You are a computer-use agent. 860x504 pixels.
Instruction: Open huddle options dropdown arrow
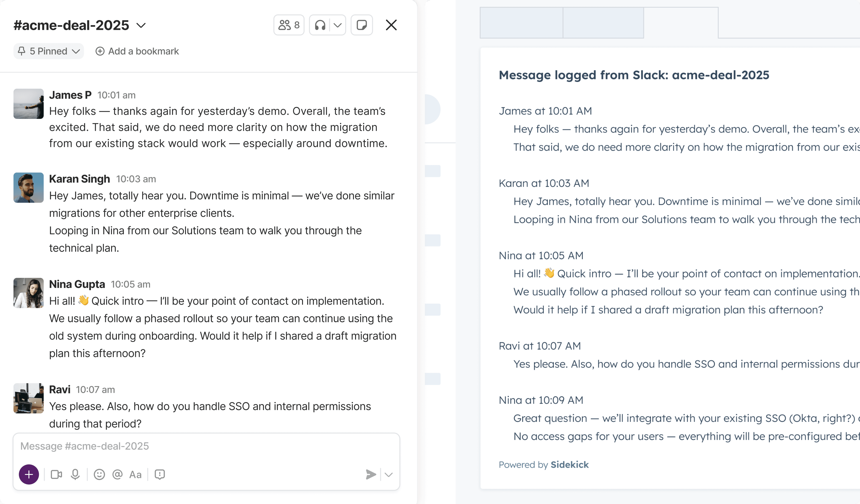click(338, 25)
